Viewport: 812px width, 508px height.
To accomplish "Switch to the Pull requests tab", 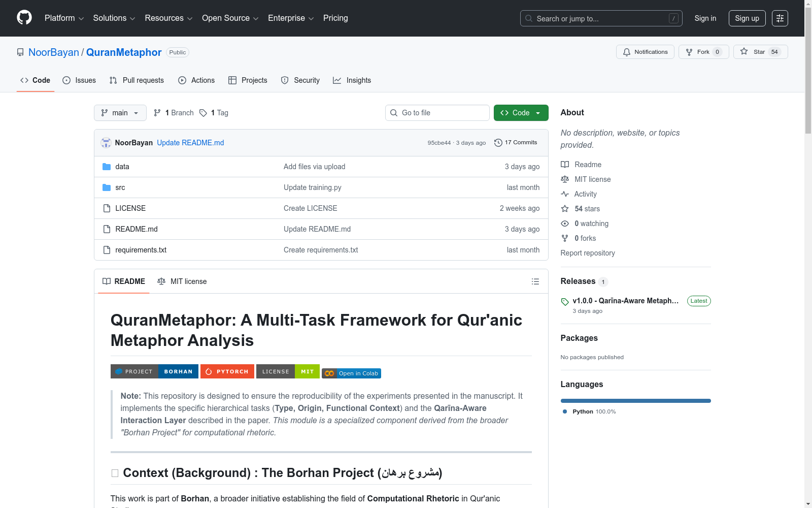I will pos(137,80).
